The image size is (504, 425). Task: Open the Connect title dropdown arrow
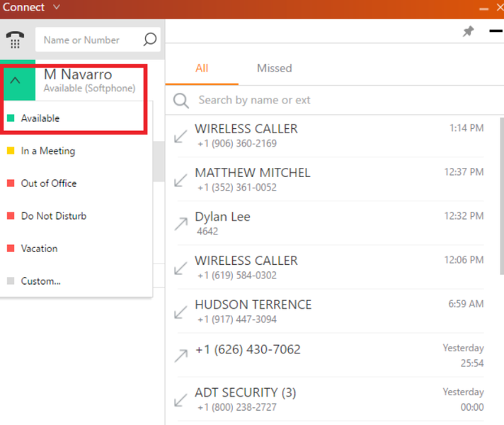point(56,7)
